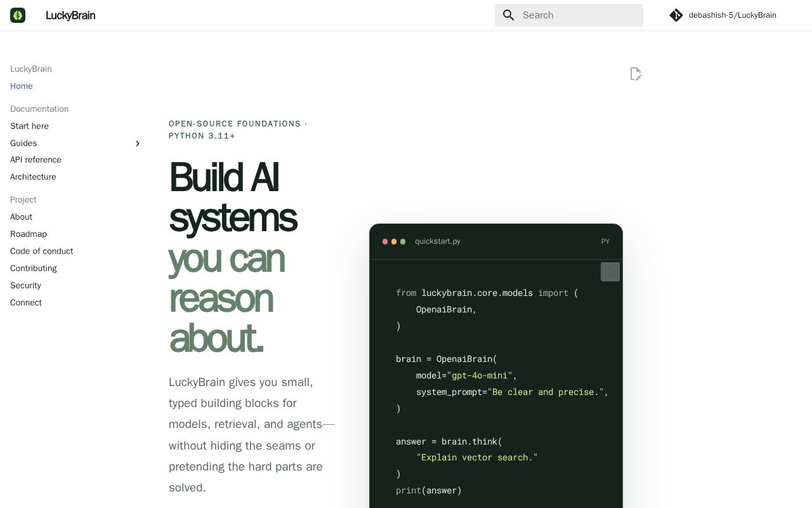Click the model="gpt-4o-mini" code line
This screenshot has height=508, width=812.
tap(466, 375)
